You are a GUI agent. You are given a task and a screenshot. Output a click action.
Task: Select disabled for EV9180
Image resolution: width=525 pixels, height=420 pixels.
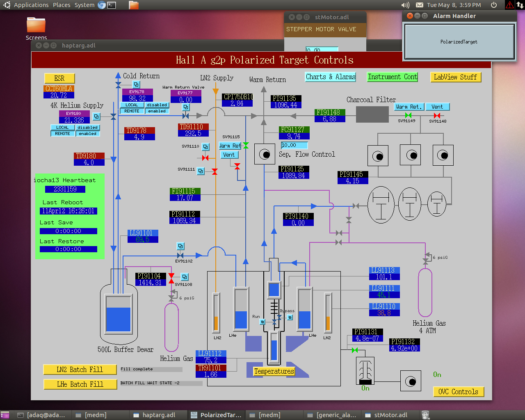87,128
